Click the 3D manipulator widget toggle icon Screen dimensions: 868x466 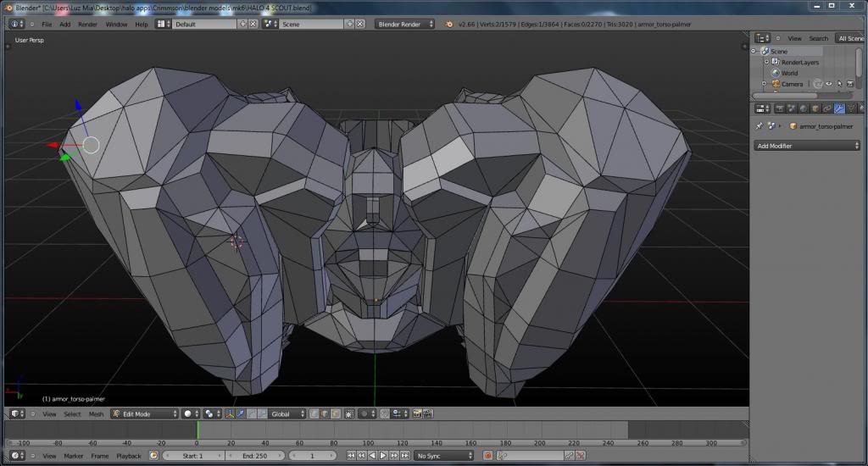coord(231,414)
